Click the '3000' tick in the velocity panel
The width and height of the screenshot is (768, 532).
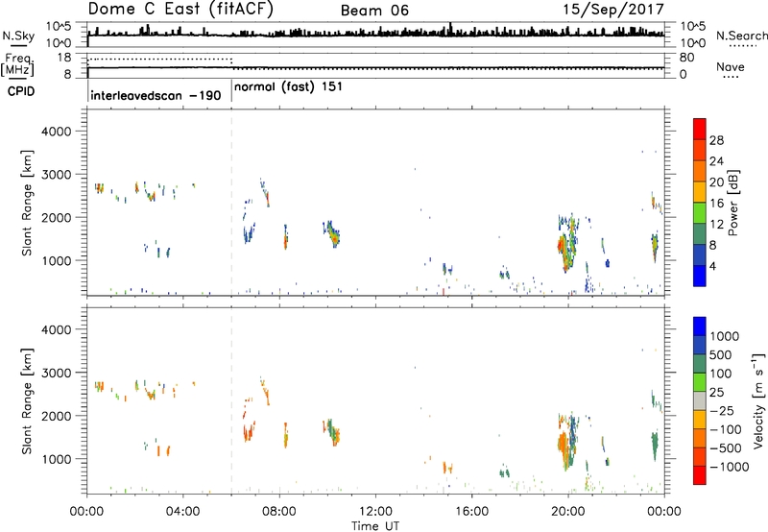[57, 373]
